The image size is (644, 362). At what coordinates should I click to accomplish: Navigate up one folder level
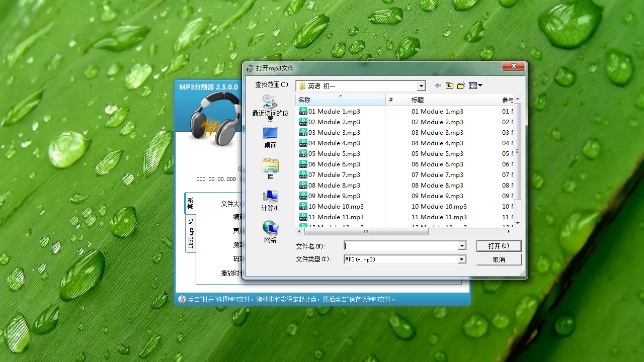pos(449,85)
